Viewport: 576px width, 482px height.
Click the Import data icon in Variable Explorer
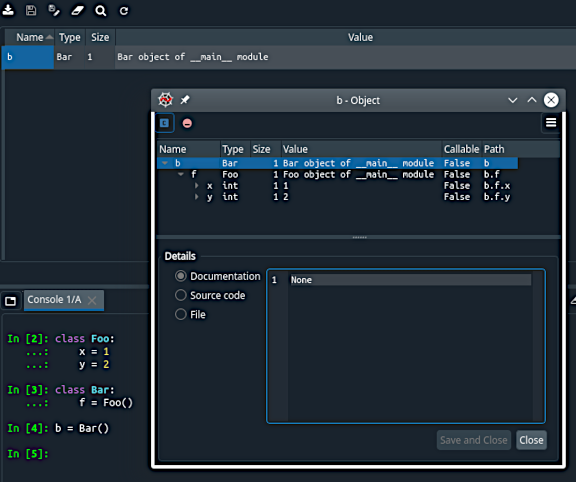pyautogui.click(x=8, y=10)
